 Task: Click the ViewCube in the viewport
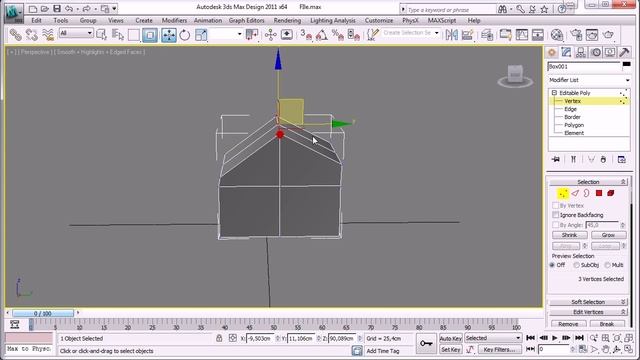tap(515, 75)
